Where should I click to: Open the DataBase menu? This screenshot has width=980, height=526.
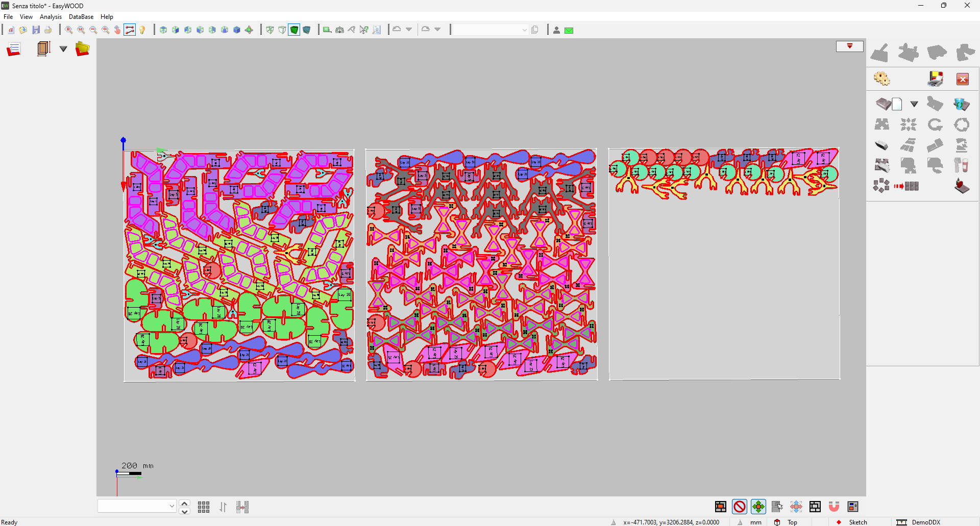click(81, 17)
